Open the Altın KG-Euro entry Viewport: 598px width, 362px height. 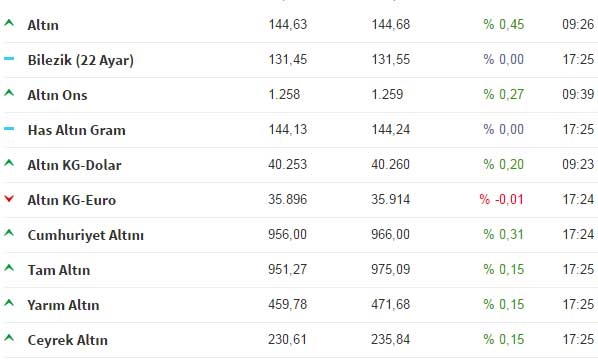72,200
